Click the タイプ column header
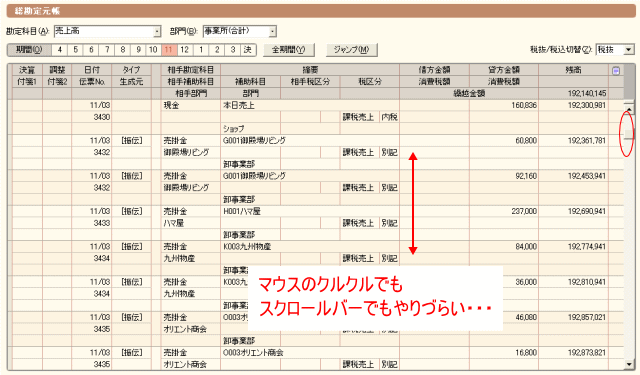 [131, 70]
